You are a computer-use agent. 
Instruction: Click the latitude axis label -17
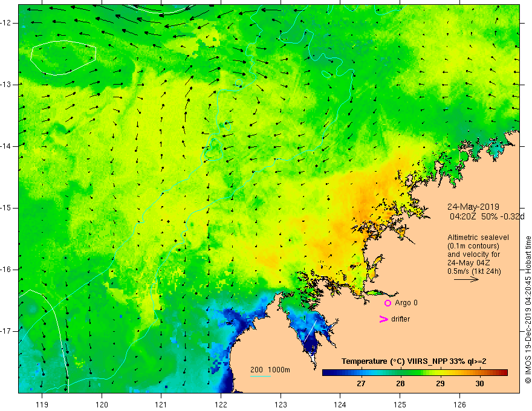pos(6,331)
